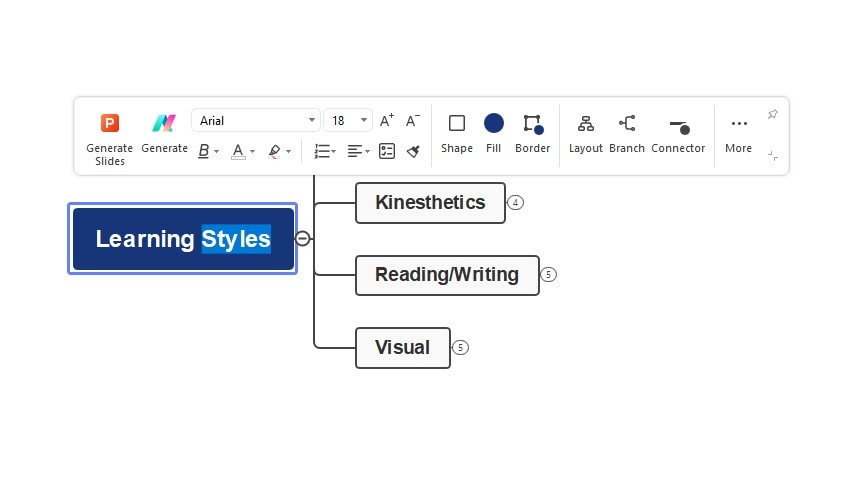Open the Border settings

coord(532,133)
